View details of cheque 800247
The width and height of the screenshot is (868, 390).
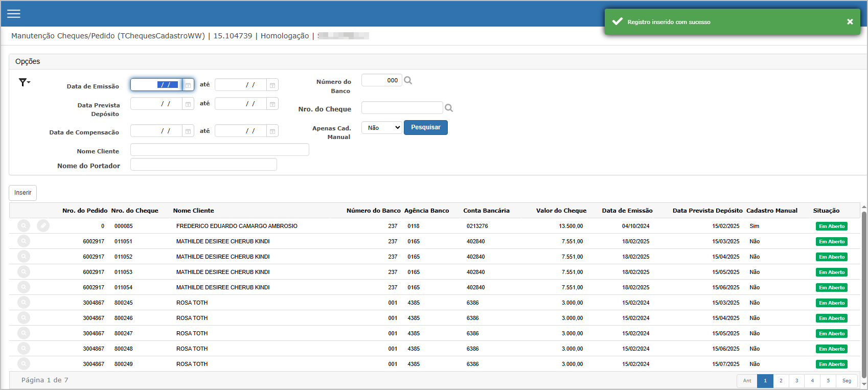[24, 333]
